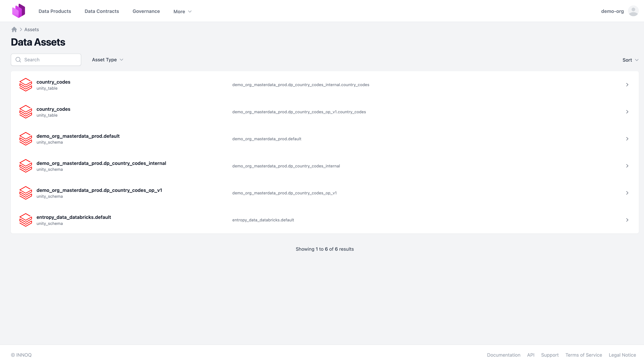Screen dimensions: 644x362
Task: Click the demo-org user avatar icon
Action: pos(633,11)
